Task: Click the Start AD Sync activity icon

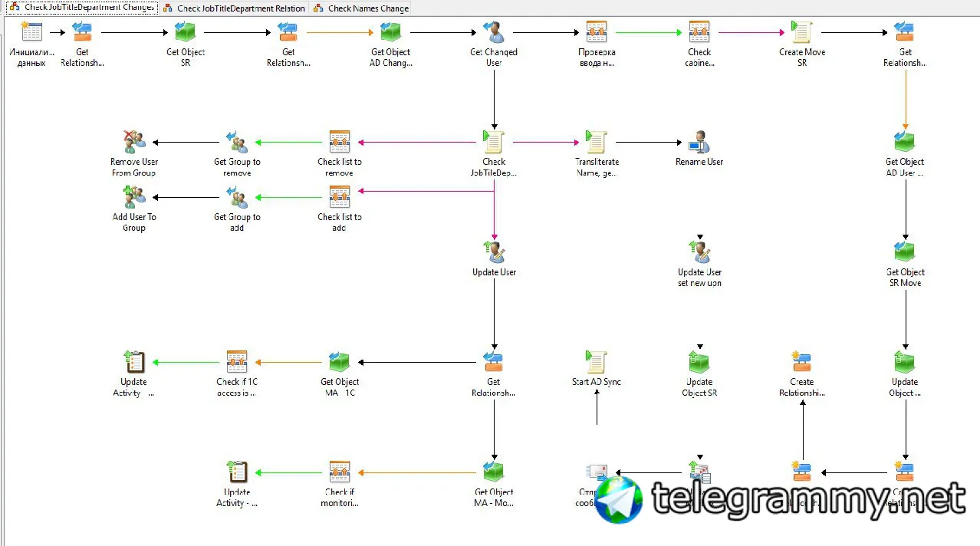Action: coord(597,362)
